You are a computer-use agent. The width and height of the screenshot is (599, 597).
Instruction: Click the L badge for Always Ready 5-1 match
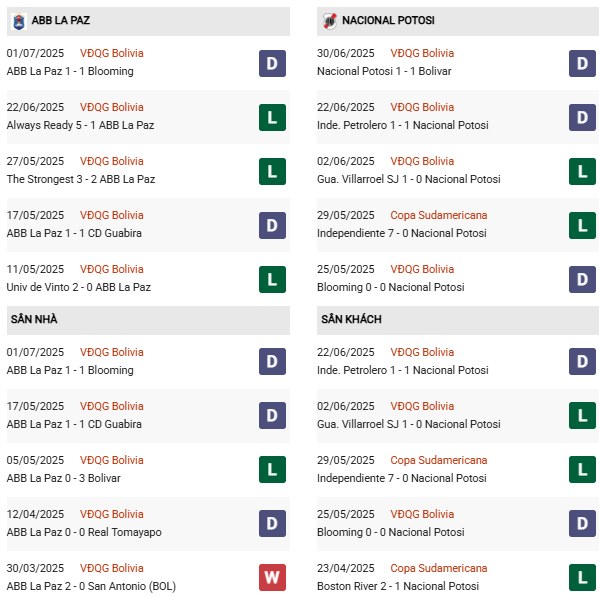pos(272,117)
